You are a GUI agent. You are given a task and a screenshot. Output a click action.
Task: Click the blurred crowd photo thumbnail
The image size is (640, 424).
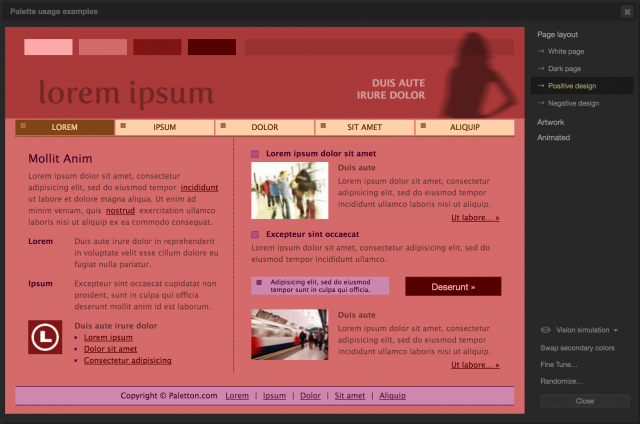tap(290, 190)
